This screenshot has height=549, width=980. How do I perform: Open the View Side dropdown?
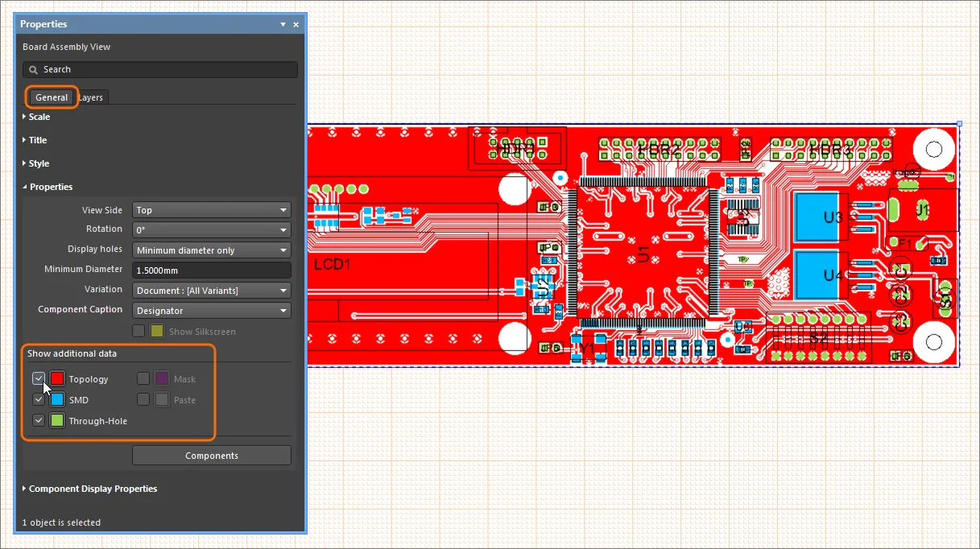(212, 210)
